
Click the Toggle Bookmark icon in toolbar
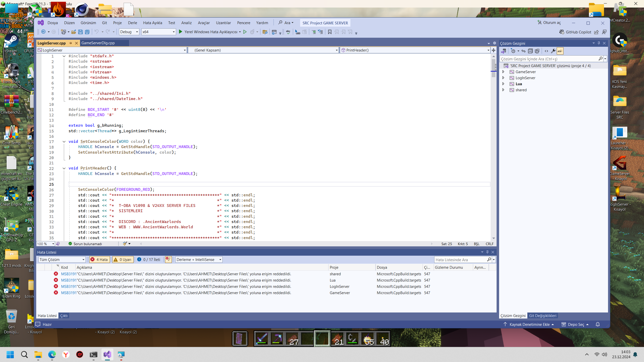pyautogui.click(x=330, y=32)
